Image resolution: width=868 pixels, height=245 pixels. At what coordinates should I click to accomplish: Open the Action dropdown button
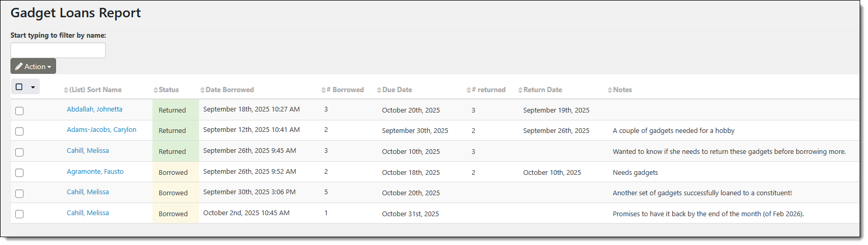(33, 66)
